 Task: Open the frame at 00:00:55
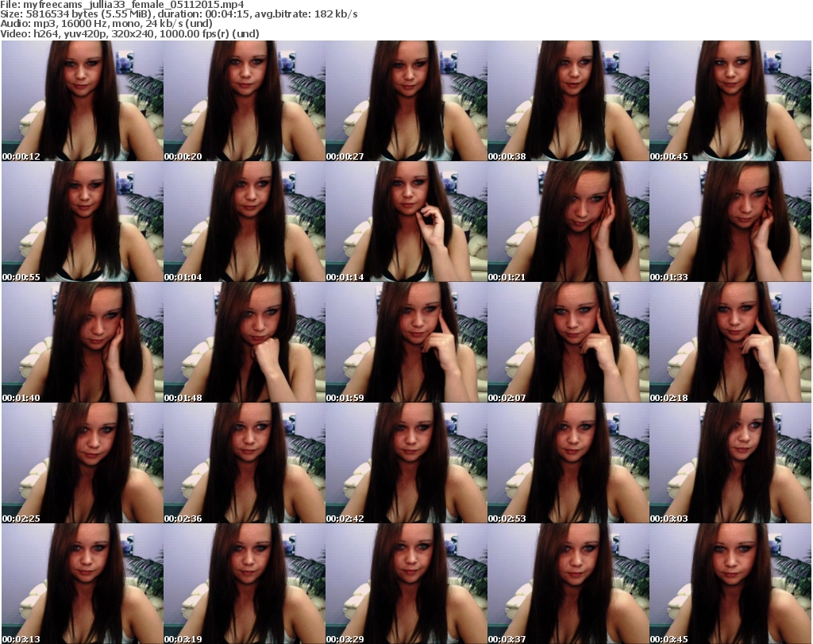coord(83,222)
